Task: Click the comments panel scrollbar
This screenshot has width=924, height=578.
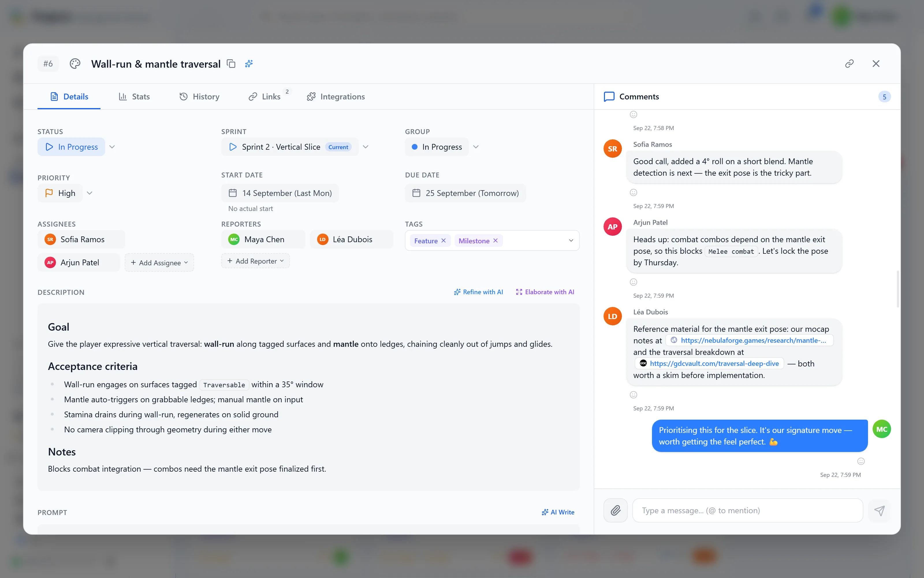Action: (x=898, y=289)
